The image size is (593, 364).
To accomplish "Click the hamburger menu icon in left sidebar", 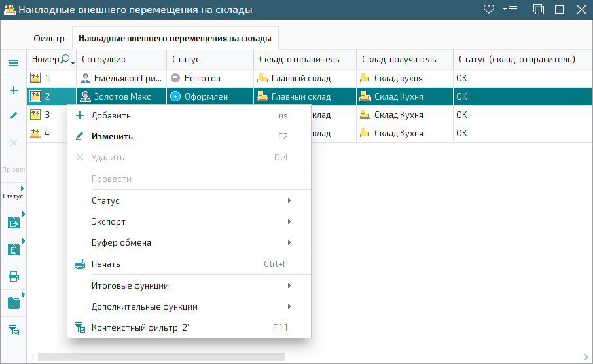I will (13, 63).
